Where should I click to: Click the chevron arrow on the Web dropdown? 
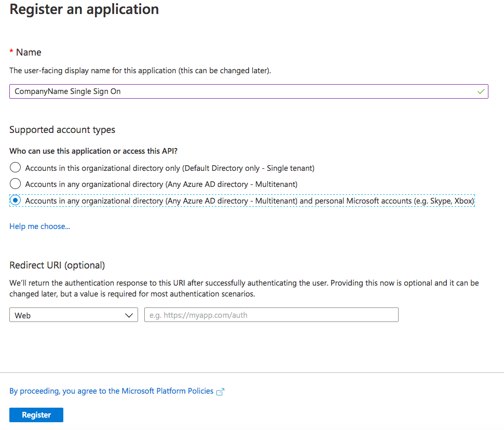[129, 315]
